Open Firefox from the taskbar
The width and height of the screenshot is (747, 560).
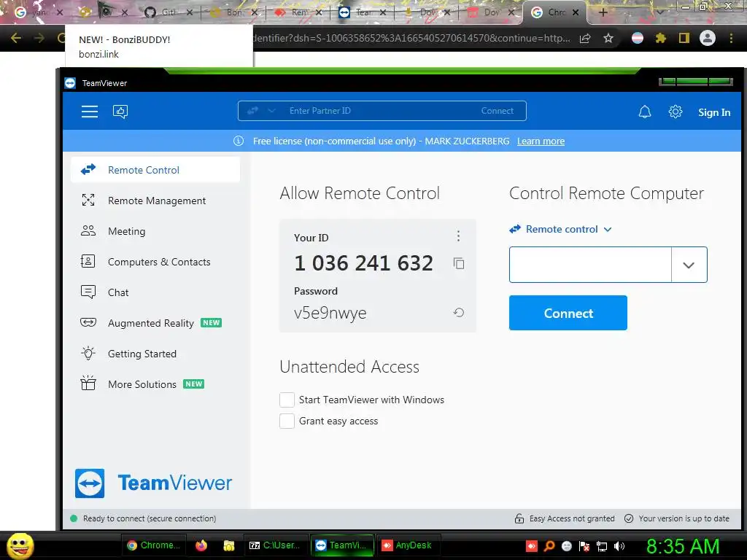(201, 545)
